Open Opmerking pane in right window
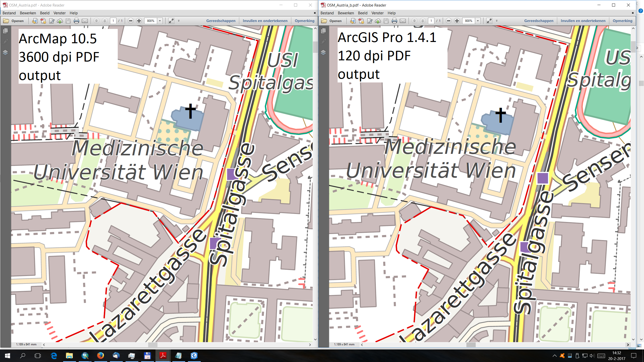The image size is (644, 362). pos(623,21)
